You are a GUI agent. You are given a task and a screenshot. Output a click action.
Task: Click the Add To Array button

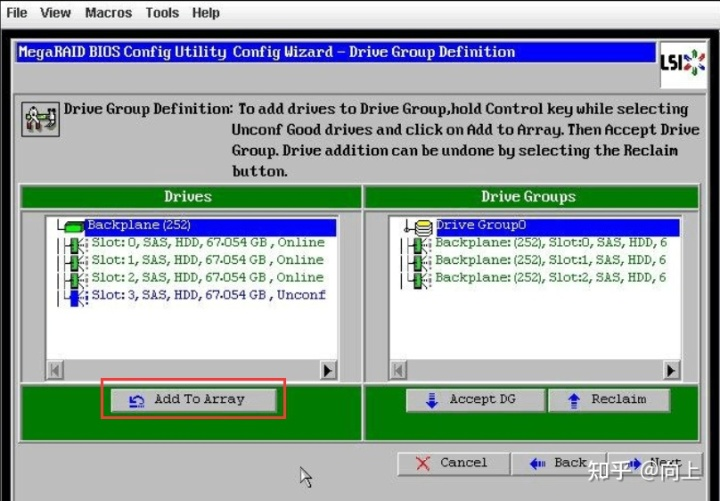click(194, 400)
